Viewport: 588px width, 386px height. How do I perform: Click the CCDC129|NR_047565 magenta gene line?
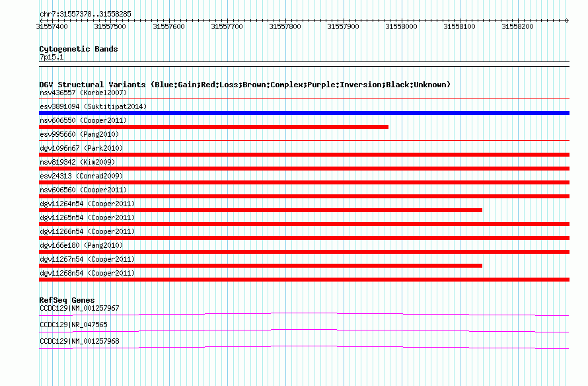[304, 331]
